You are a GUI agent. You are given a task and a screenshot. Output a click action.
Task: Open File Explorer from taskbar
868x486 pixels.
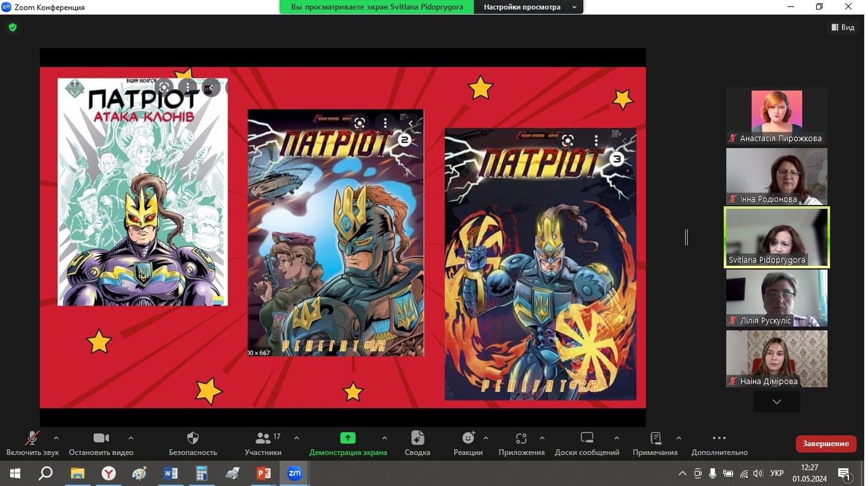click(x=77, y=473)
